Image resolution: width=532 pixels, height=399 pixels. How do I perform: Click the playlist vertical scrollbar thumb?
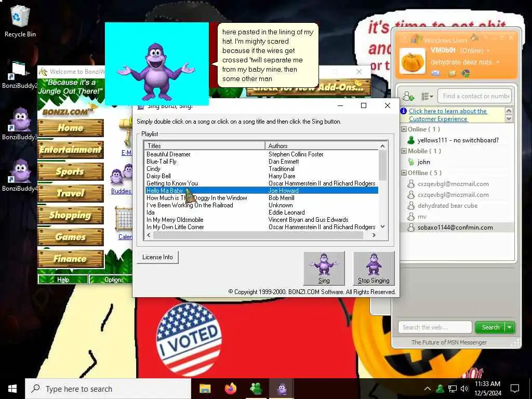[x=383, y=165]
